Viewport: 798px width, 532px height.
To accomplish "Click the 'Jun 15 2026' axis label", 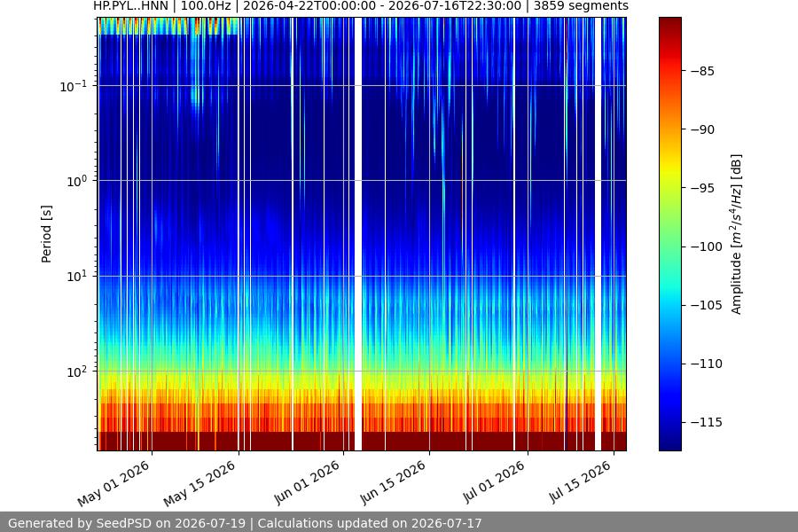I will point(393,482).
